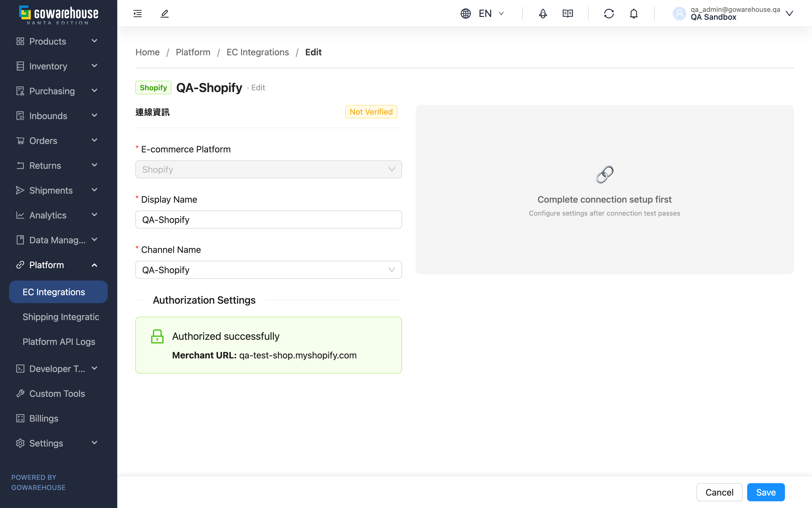
Task: Click the Authorization Settings heading
Action: coord(204,300)
